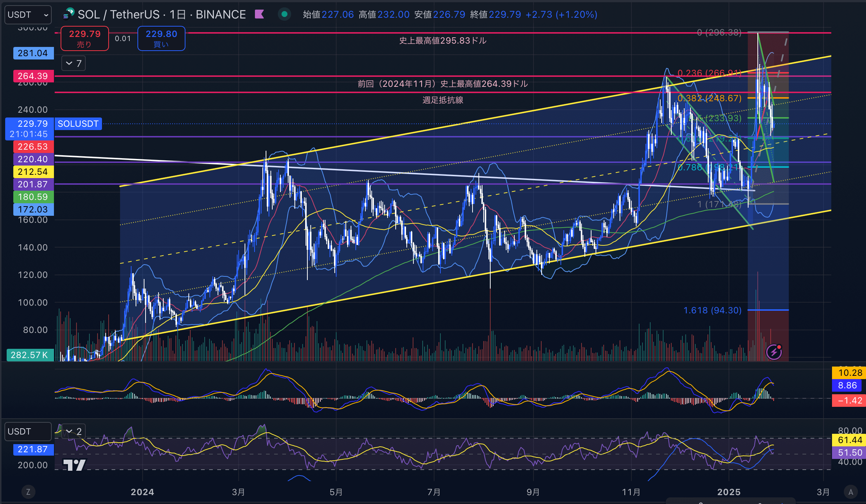Image resolution: width=866 pixels, height=504 pixels.
Task: Click the Solana symbol logo icon
Action: [69, 14]
